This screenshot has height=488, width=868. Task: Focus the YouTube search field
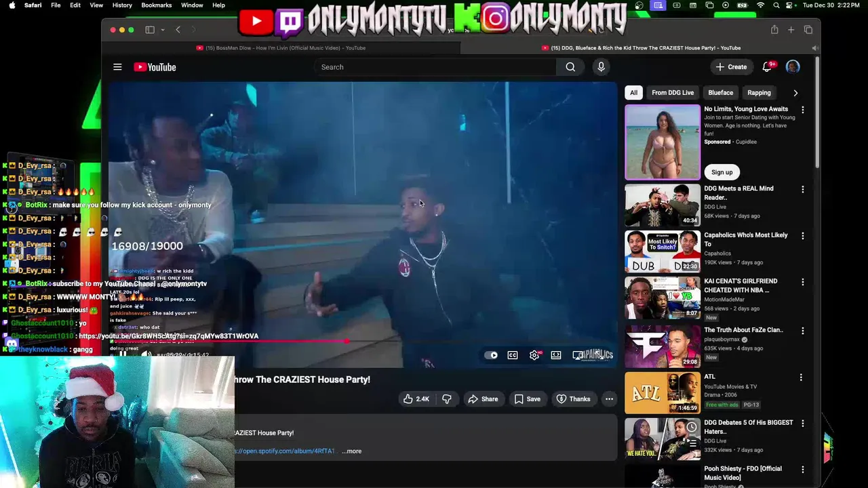(435, 67)
